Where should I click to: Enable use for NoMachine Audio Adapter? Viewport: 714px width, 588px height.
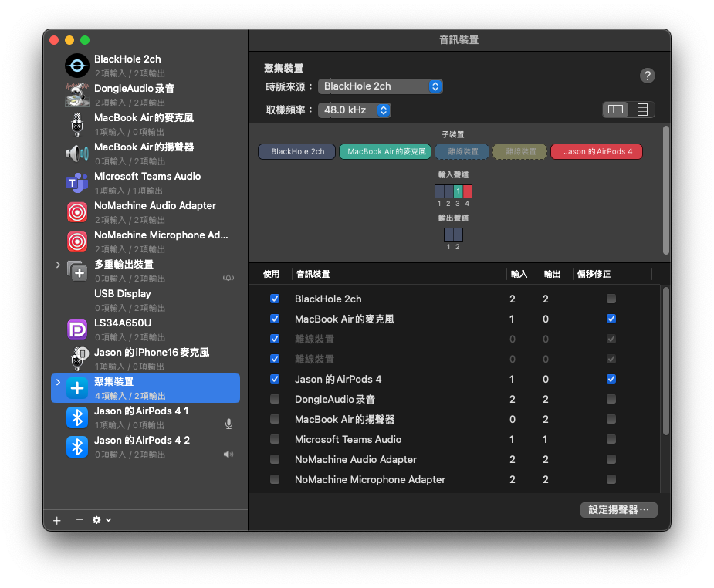(x=275, y=459)
